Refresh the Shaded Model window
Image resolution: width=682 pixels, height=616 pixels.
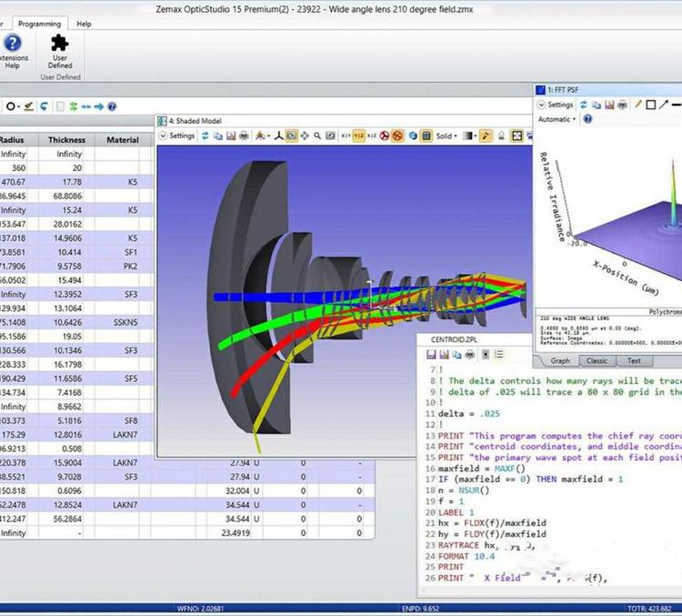point(205,136)
